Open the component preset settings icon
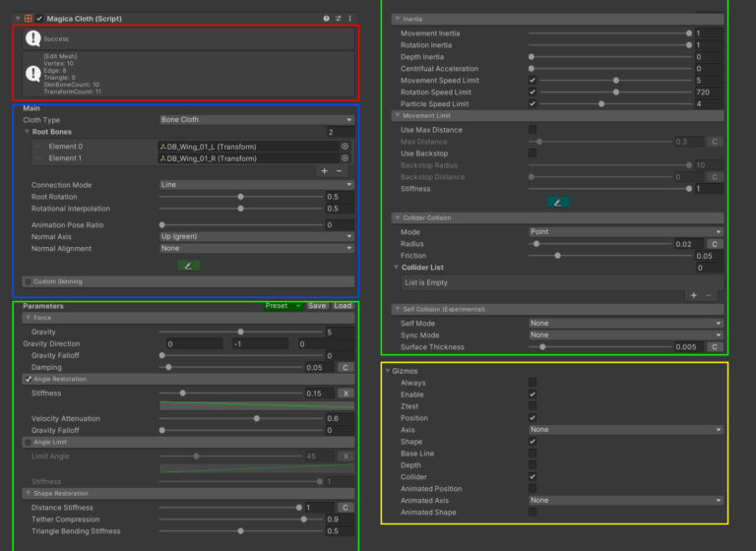The image size is (756, 551). click(x=339, y=19)
